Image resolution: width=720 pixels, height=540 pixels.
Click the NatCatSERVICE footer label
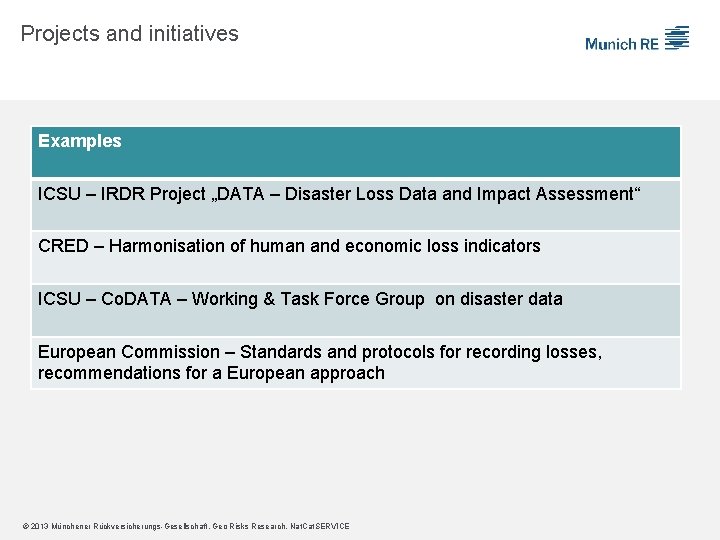coord(320,526)
